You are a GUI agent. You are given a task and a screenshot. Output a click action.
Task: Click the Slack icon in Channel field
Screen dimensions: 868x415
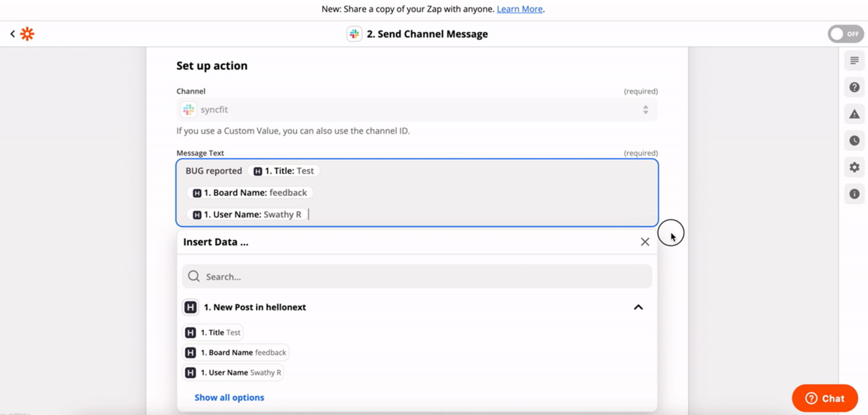189,110
